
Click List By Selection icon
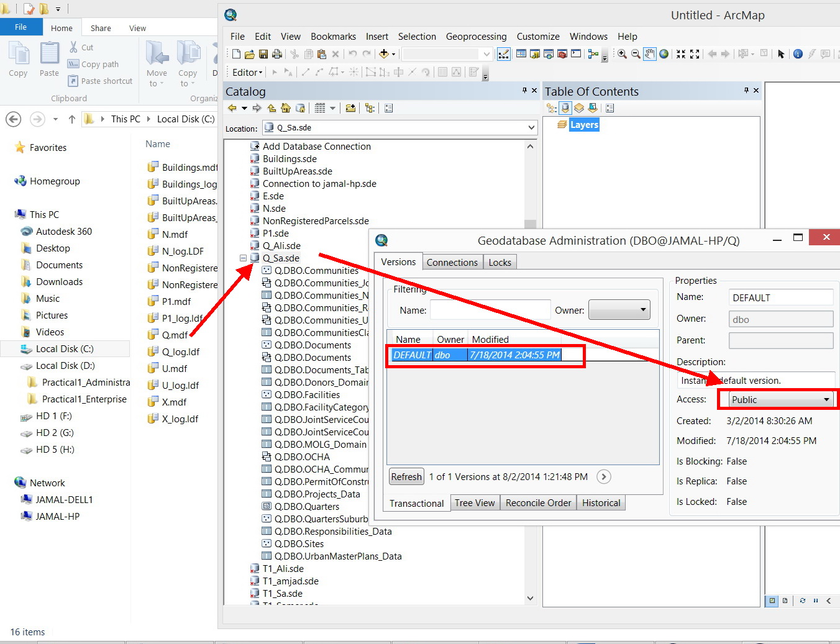pyautogui.click(x=593, y=108)
